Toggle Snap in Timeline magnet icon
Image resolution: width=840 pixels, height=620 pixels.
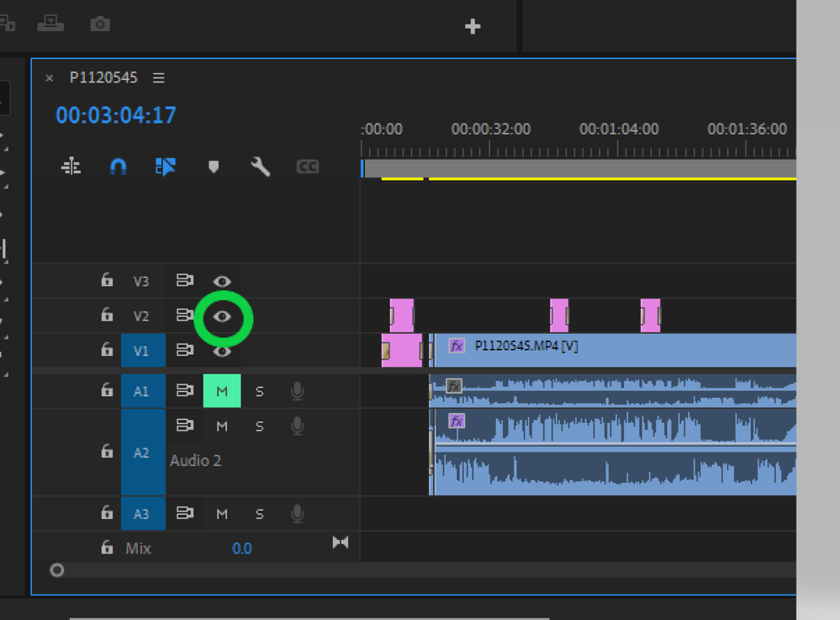point(119,167)
